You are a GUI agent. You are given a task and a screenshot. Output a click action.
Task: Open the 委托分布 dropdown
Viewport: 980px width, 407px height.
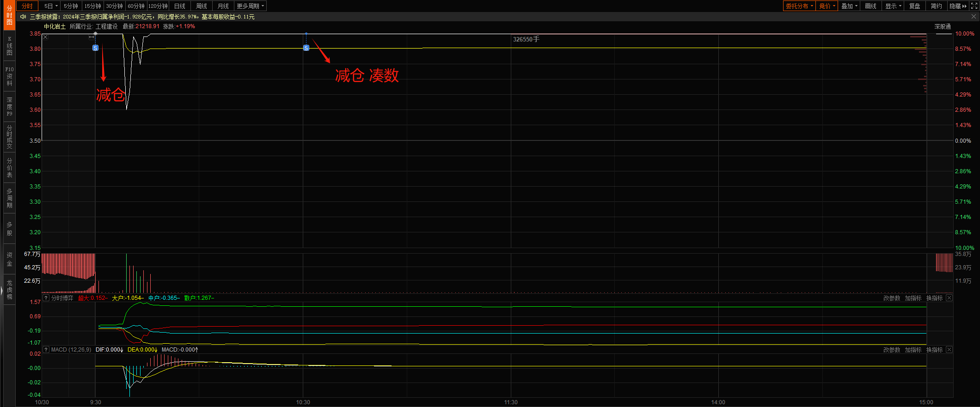(799, 6)
